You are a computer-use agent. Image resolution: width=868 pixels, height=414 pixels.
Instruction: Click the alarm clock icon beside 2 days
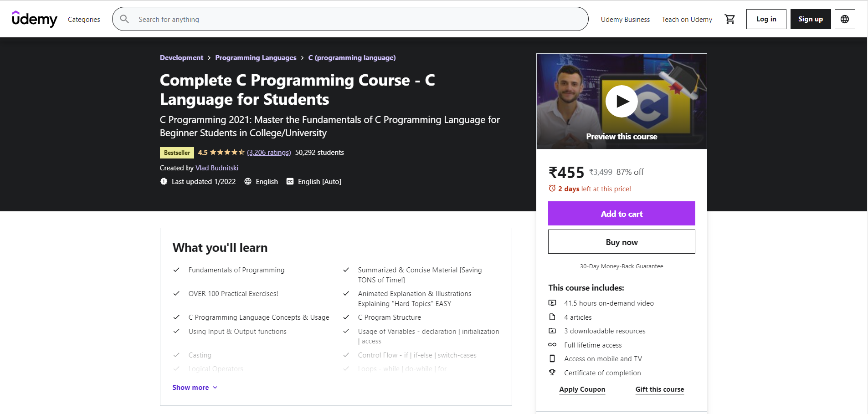(x=552, y=189)
